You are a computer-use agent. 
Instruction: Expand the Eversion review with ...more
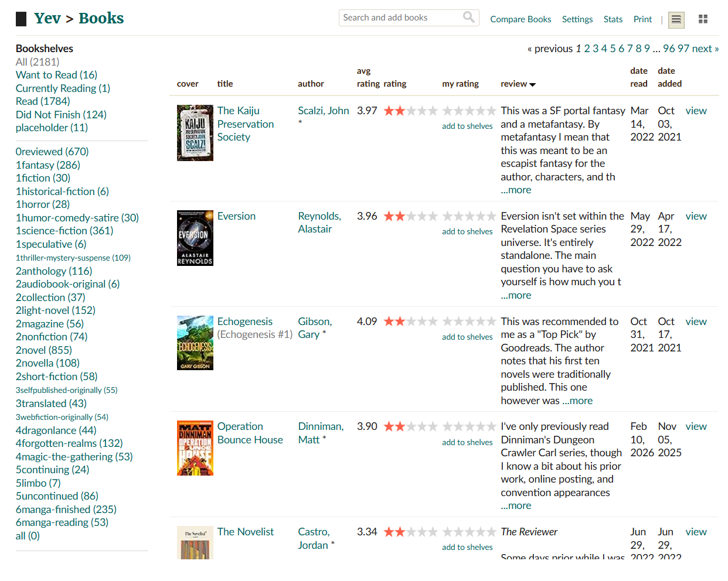pyautogui.click(x=516, y=295)
